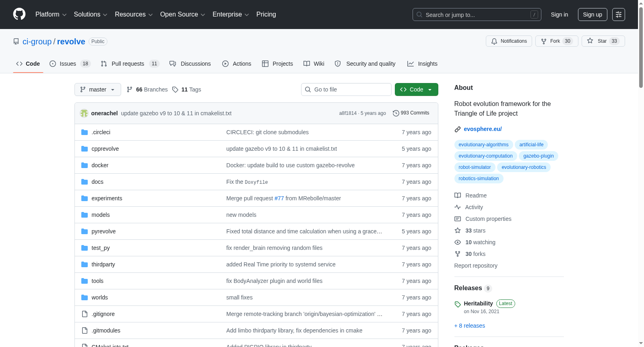Image resolution: width=644 pixels, height=347 pixels.
Task: Click the models folder icon
Action: pos(85,215)
